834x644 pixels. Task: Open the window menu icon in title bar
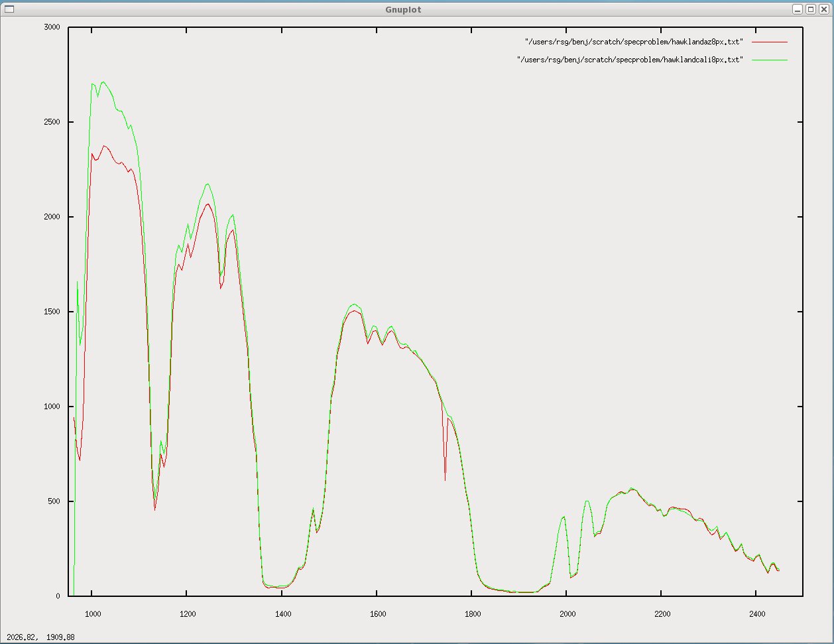pyautogui.click(x=9, y=9)
